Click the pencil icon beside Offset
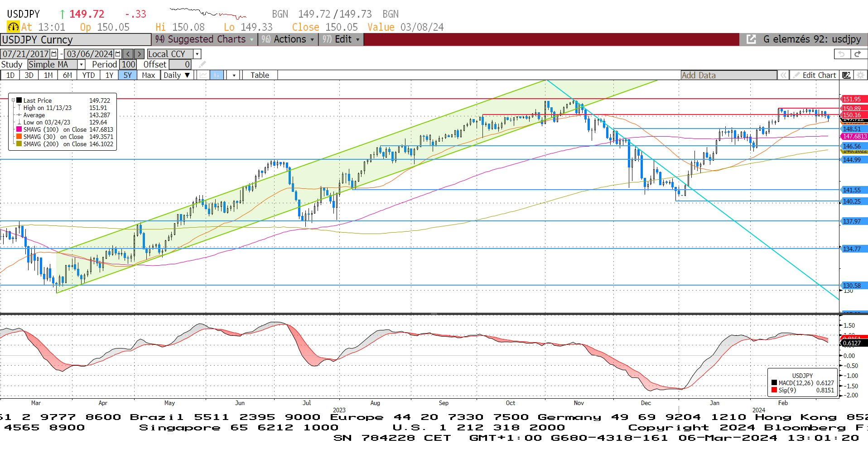 point(202,64)
